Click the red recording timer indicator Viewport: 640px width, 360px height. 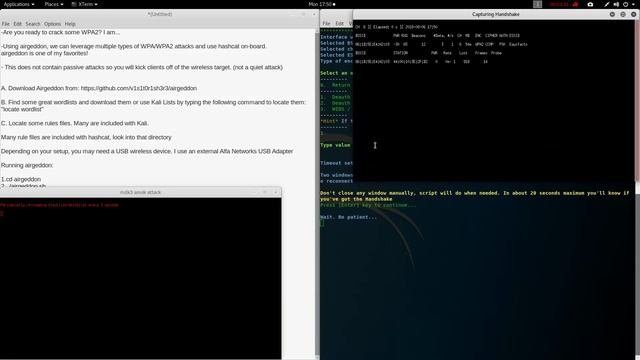point(564,4)
